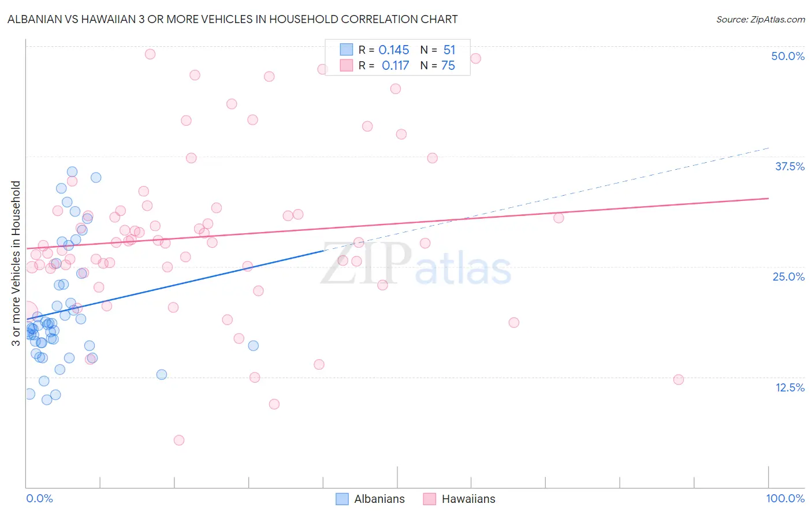
Task: Click the chart title text
Action: point(232,19)
